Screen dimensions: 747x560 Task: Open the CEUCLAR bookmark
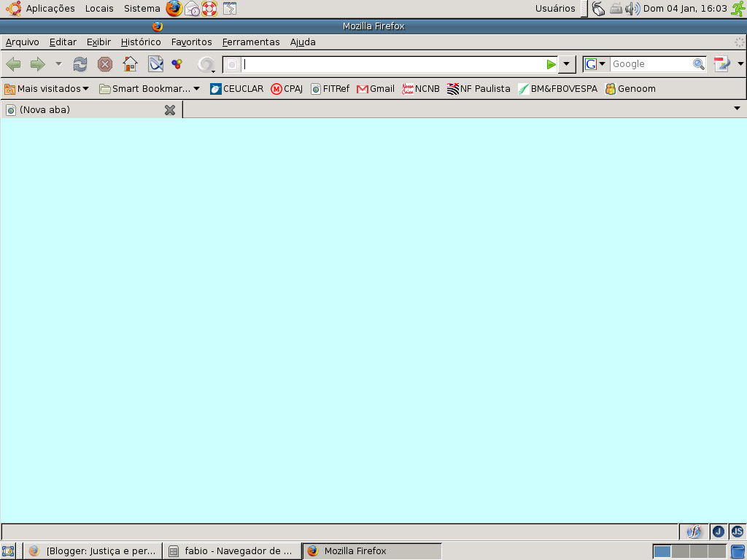coord(237,88)
